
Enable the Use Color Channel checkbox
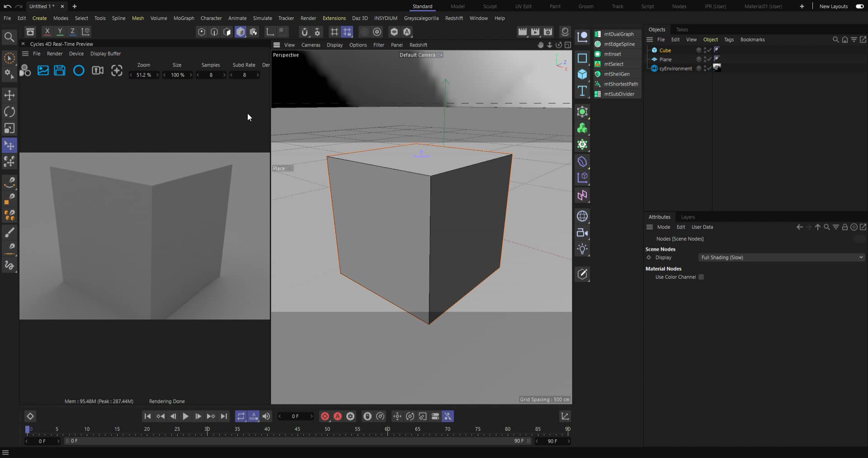pos(701,277)
